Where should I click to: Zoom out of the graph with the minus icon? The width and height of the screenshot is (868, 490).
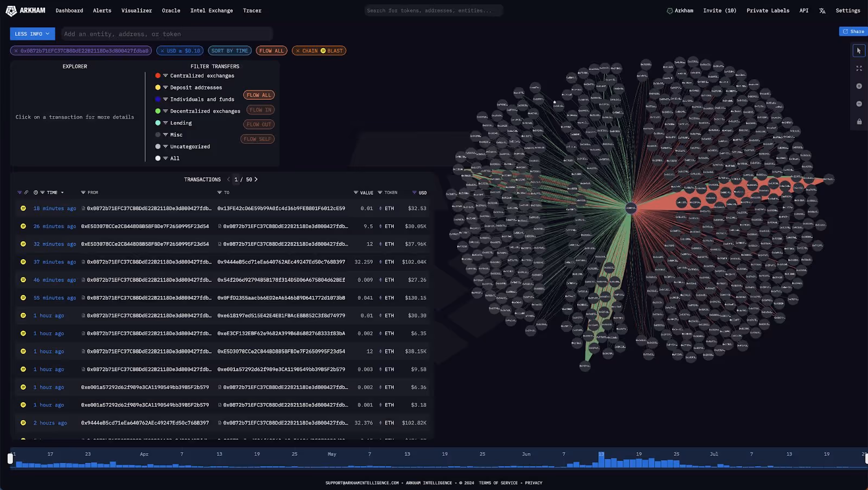click(859, 104)
